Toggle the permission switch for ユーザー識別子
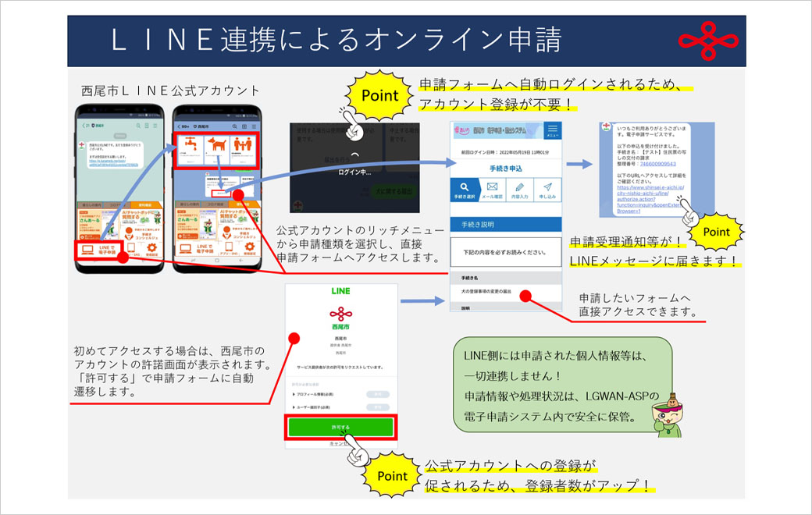 [378, 407]
